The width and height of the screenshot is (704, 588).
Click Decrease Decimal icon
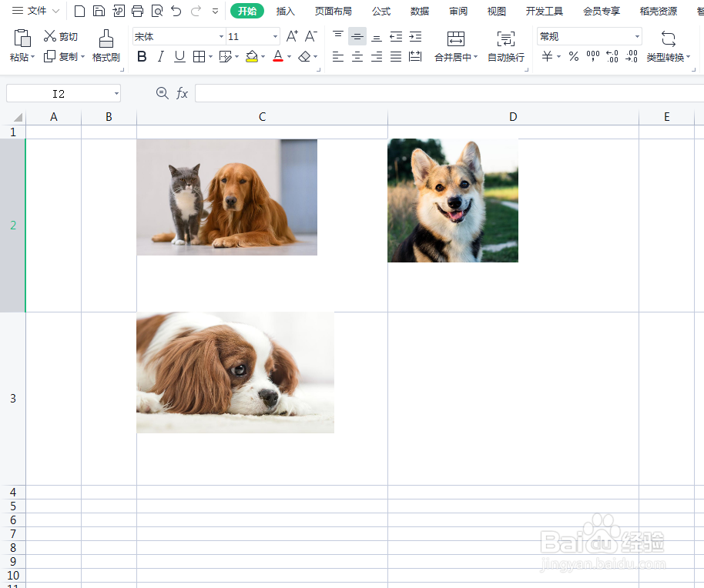[632, 56]
